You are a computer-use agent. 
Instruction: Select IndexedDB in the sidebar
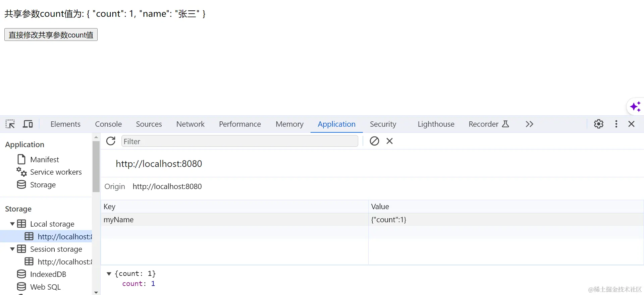(48, 274)
